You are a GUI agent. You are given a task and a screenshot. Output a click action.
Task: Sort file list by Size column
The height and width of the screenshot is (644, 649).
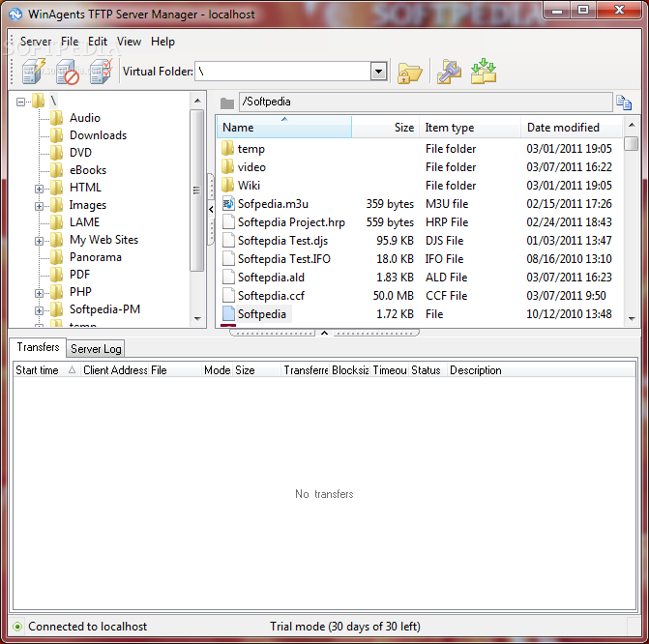click(385, 128)
